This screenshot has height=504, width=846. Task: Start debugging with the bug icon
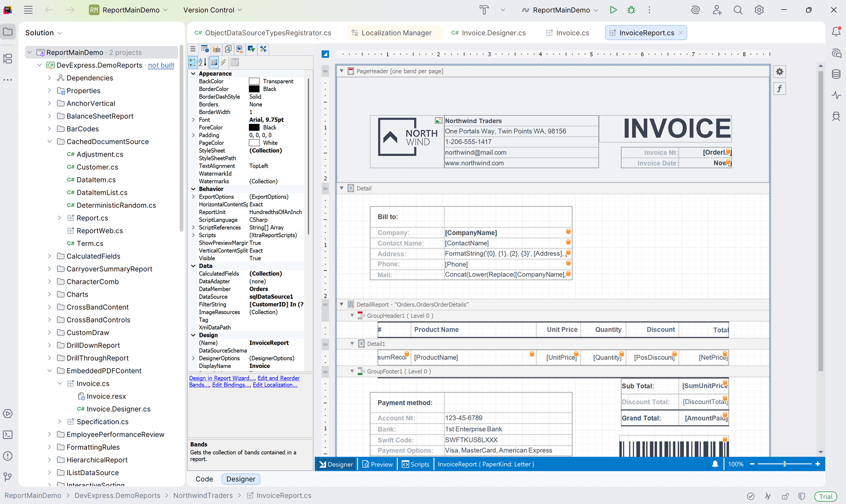coord(631,10)
